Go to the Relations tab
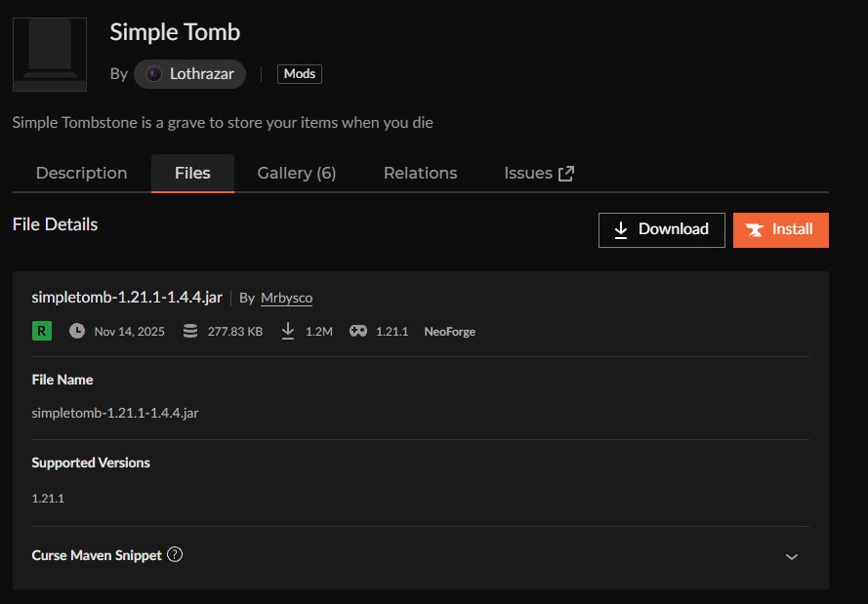Image resolution: width=868 pixels, height=604 pixels. point(420,173)
